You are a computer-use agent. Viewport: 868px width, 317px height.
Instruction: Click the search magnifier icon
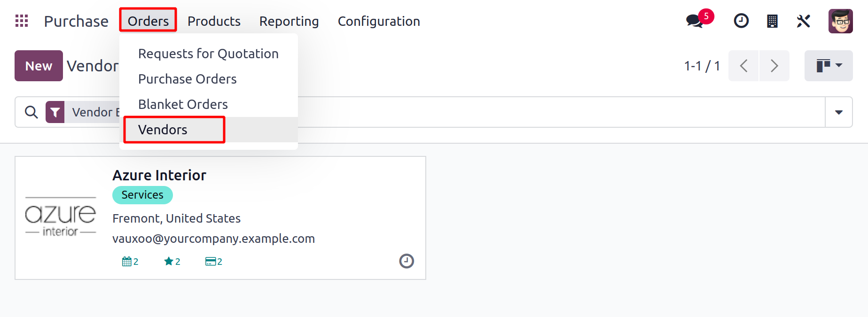point(31,112)
